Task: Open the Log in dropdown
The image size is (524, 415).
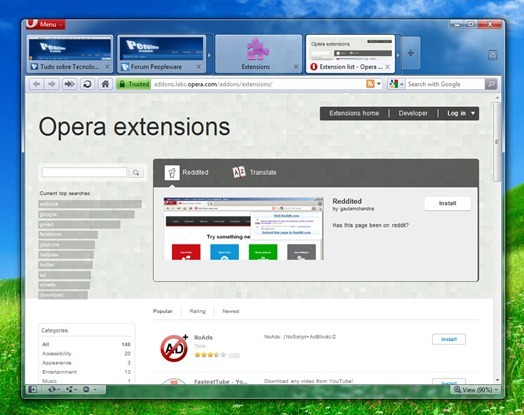Action: coord(461,113)
